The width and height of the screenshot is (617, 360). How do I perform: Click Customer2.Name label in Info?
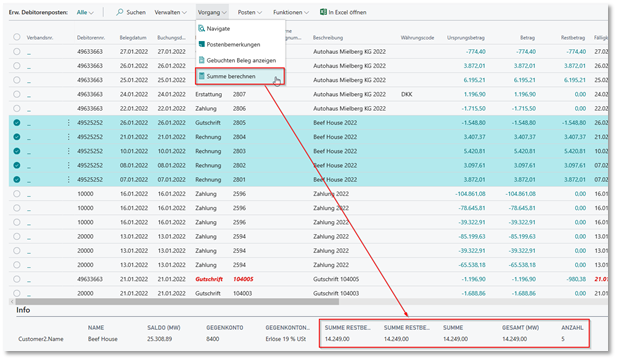pos(41,339)
